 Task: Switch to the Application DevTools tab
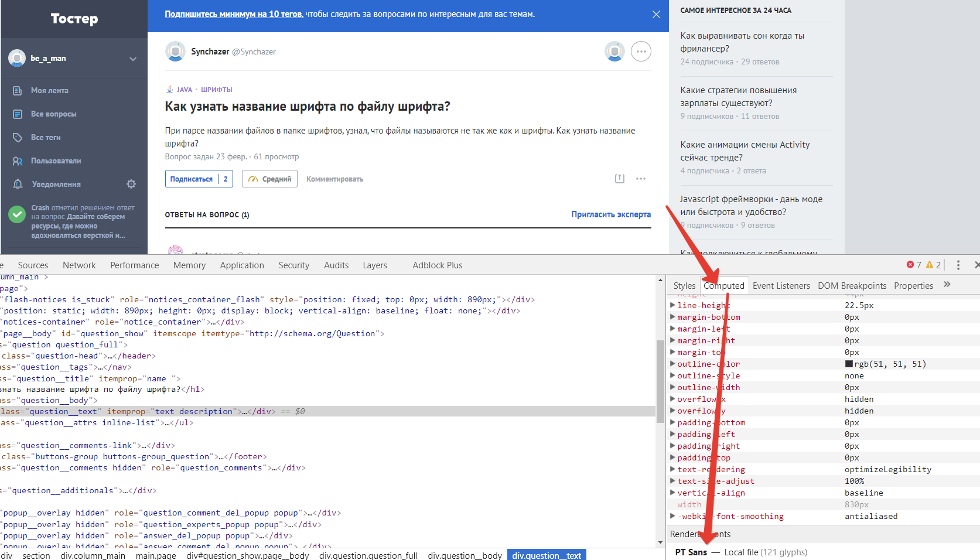(242, 265)
